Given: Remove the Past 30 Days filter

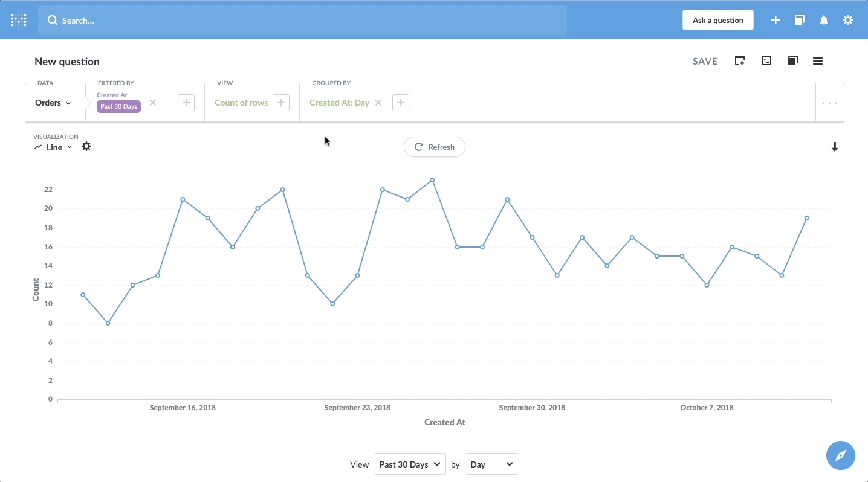Looking at the screenshot, I should coord(153,103).
